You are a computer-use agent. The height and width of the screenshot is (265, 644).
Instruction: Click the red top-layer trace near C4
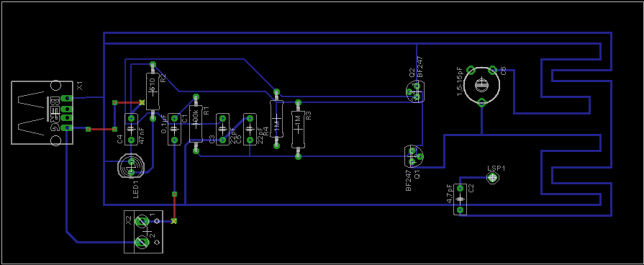[128, 102]
